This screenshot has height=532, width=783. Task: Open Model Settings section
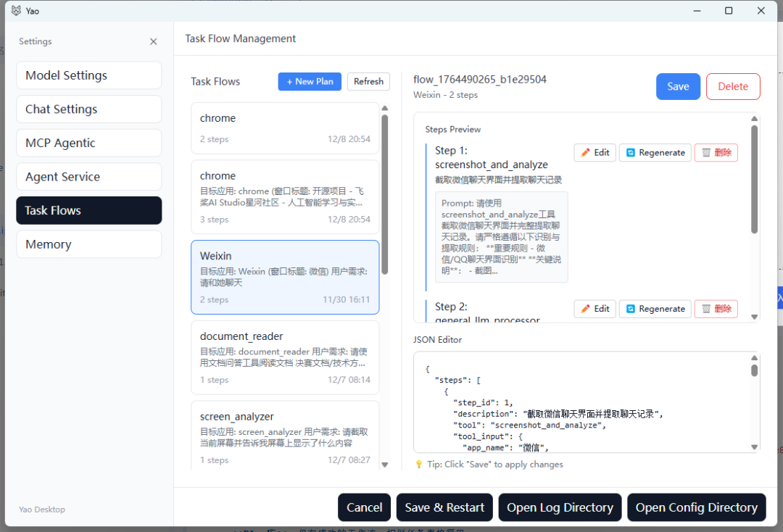(x=89, y=75)
